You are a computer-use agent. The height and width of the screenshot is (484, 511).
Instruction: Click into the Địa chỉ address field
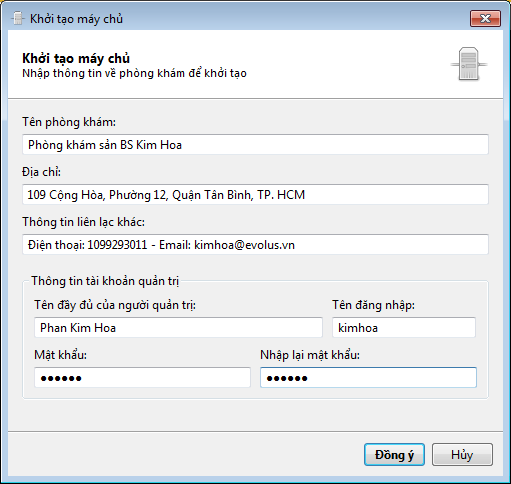point(255,194)
